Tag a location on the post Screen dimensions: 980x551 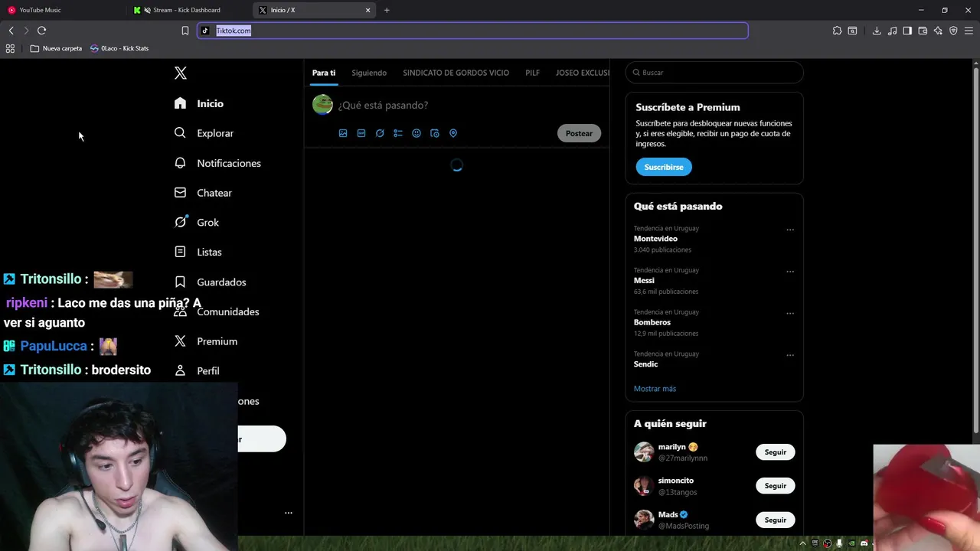[453, 133]
